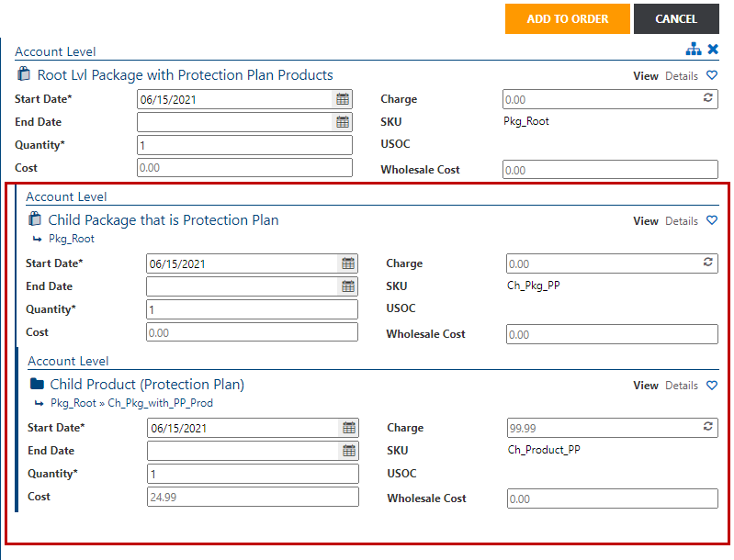734x560 pixels.
Task: Remove the root package with X icon
Action: (x=713, y=49)
